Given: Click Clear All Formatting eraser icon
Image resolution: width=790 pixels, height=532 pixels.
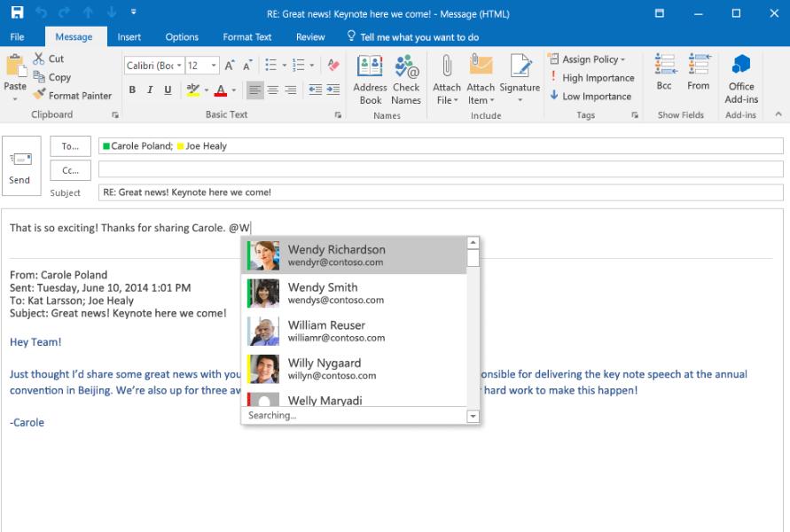Looking at the screenshot, I should [x=333, y=65].
